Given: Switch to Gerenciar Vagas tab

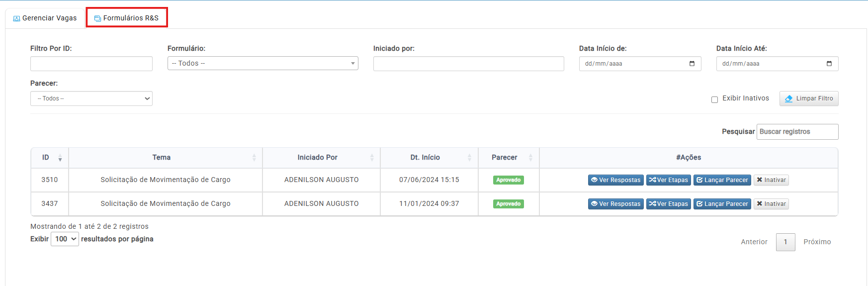Looking at the screenshot, I should [45, 18].
